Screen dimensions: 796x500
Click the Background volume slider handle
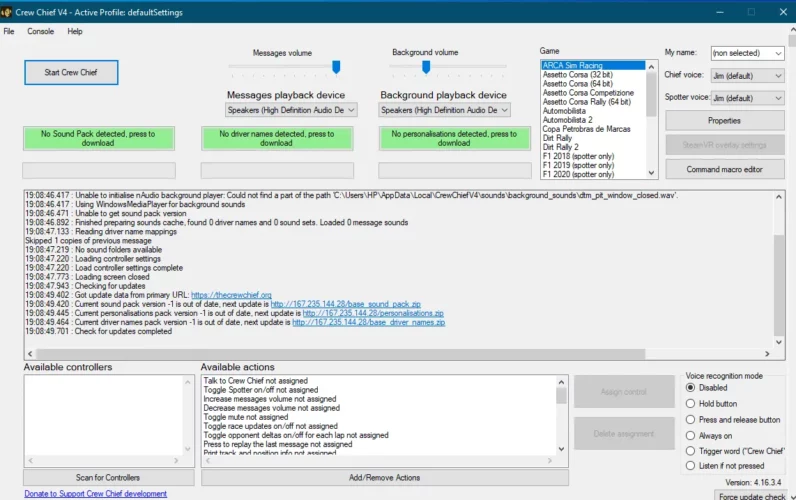pos(426,67)
